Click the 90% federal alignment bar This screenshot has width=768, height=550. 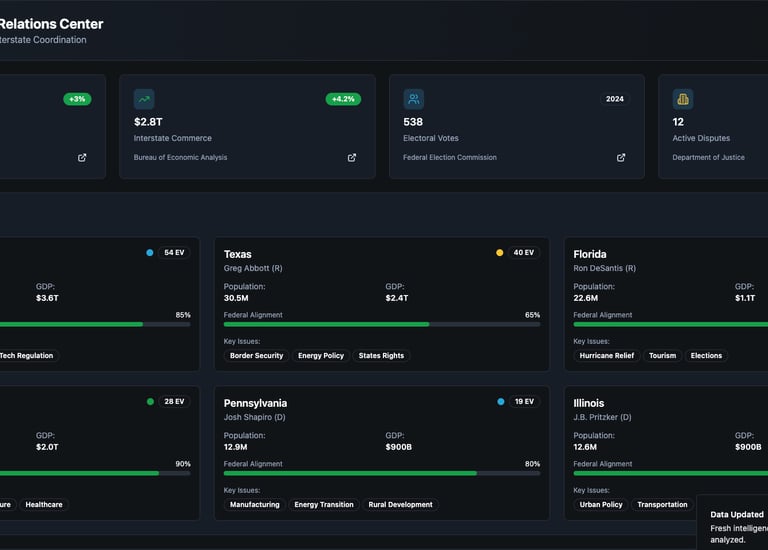pyautogui.click(x=95, y=473)
